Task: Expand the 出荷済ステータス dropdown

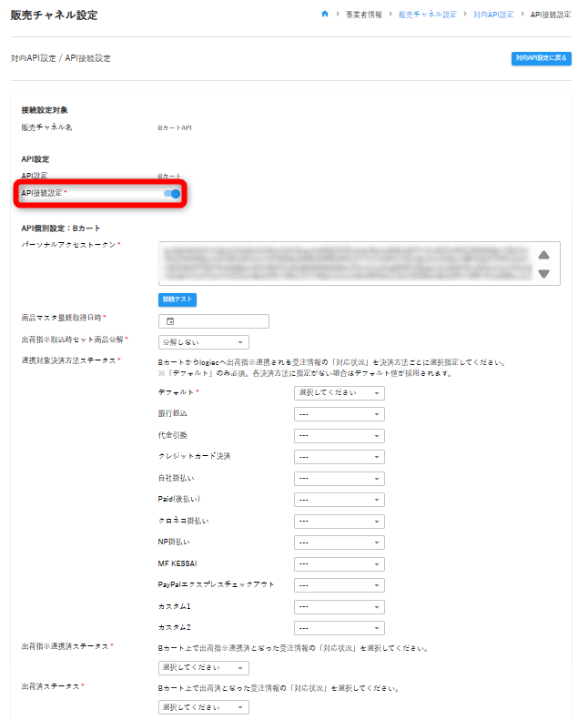Action: click(203, 707)
